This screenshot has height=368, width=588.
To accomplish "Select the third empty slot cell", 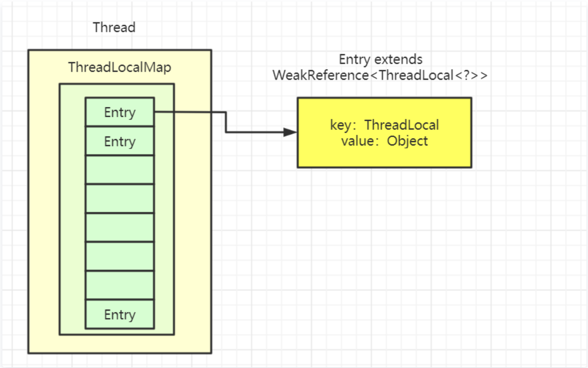I will [x=119, y=170].
